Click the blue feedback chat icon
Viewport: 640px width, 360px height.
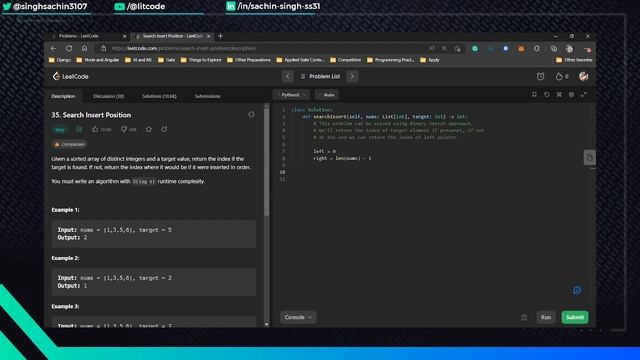[x=577, y=290]
